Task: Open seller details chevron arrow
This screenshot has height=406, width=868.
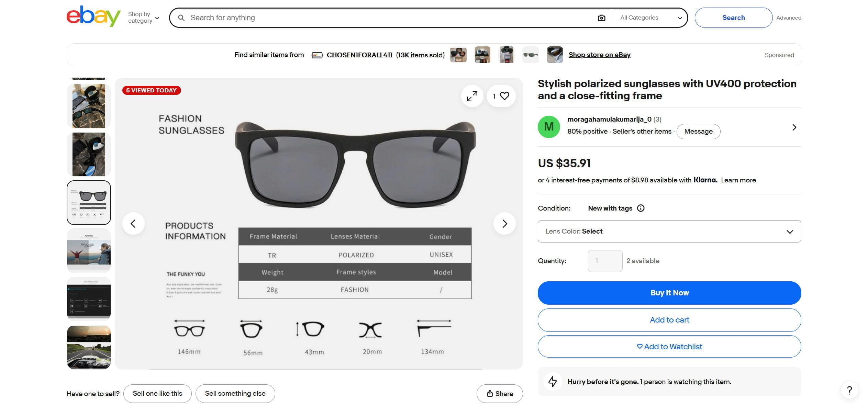Action: [794, 127]
